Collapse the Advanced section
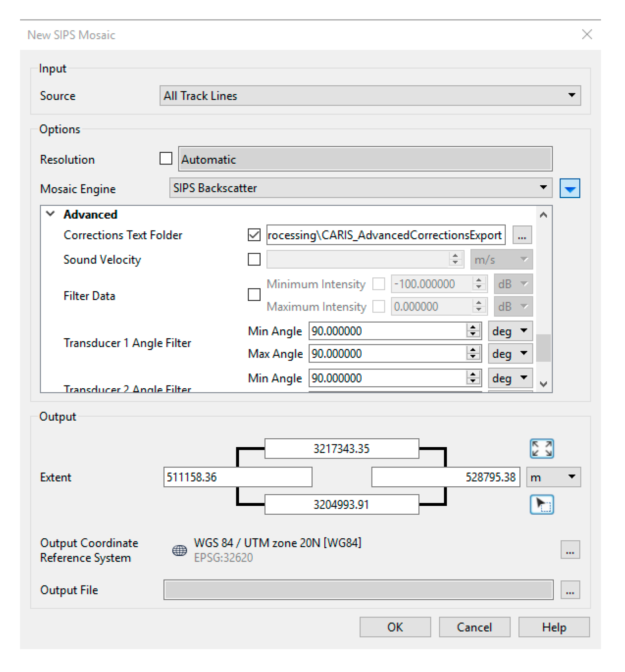625x672 pixels. (50, 214)
